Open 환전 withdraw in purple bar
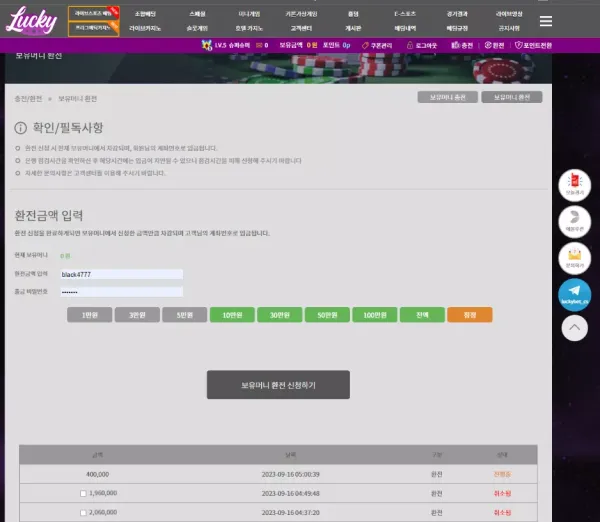Screen dimensions: 600x522 [494, 45]
